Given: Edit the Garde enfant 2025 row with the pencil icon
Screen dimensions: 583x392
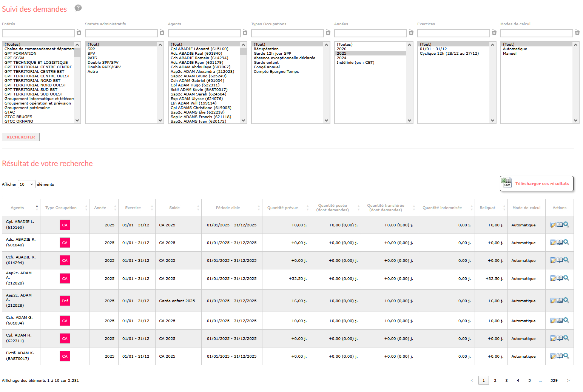Looking at the screenshot, I should 553,301.
